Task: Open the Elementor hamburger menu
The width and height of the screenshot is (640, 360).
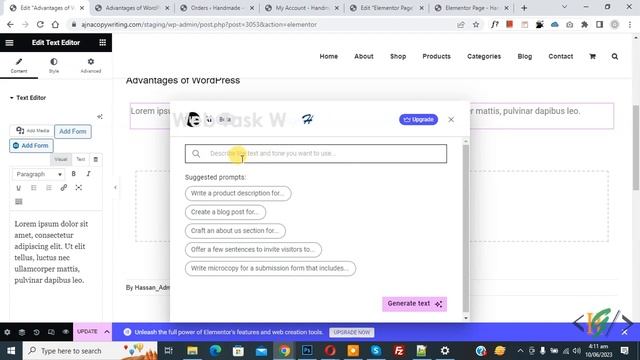Action: tap(9, 42)
